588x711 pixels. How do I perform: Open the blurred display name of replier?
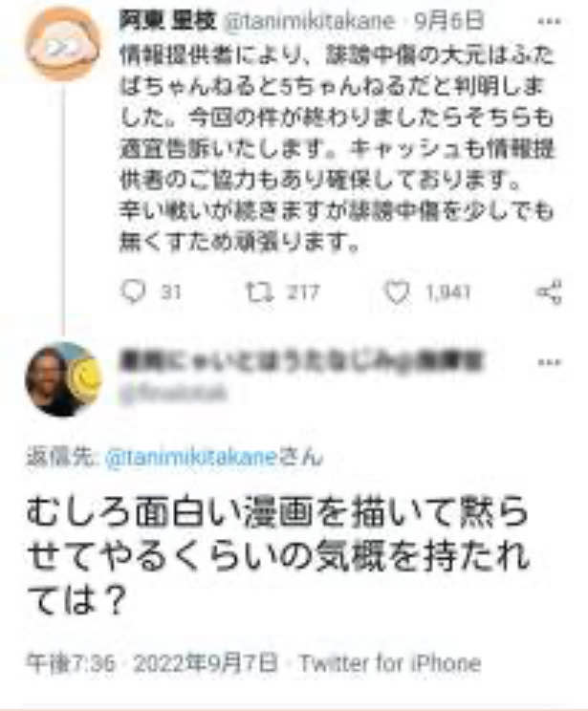point(301,361)
